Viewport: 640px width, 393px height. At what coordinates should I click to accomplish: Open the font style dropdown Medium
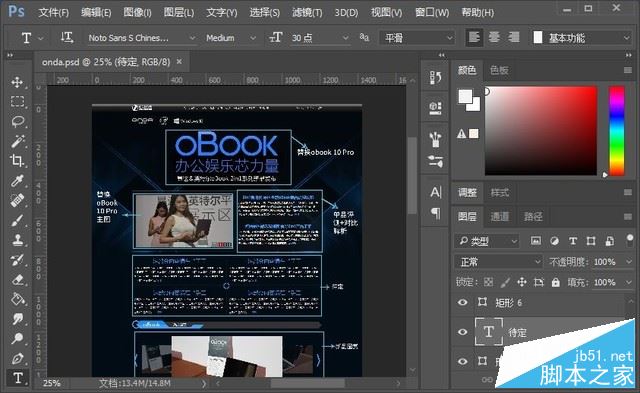point(230,38)
